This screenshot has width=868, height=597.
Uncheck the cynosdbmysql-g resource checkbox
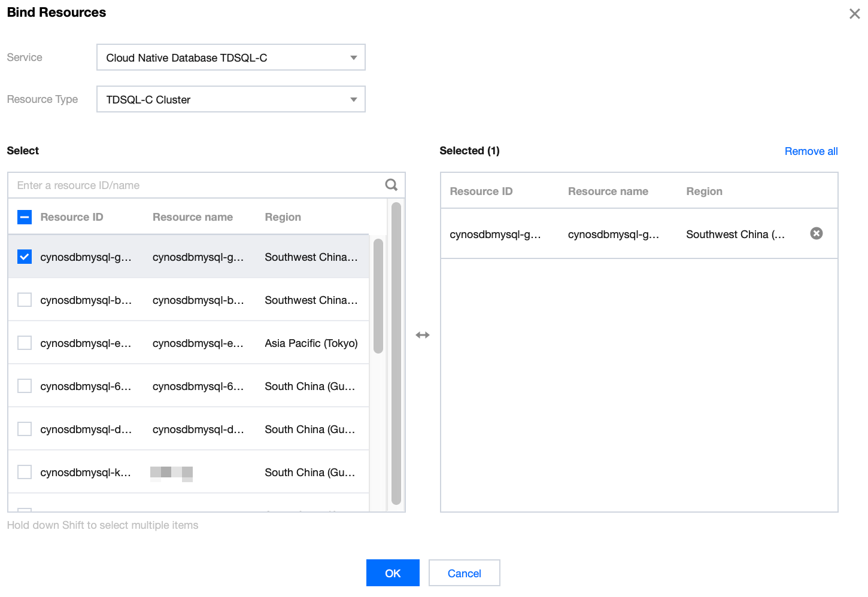click(25, 257)
